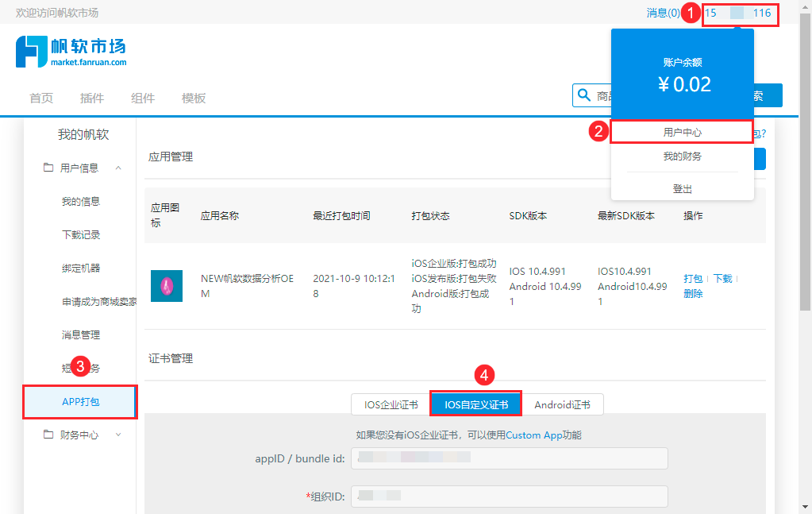The height and width of the screenshot is (514, 812).
Task: Click the account phone number at top
Action: tap(738, 13)
